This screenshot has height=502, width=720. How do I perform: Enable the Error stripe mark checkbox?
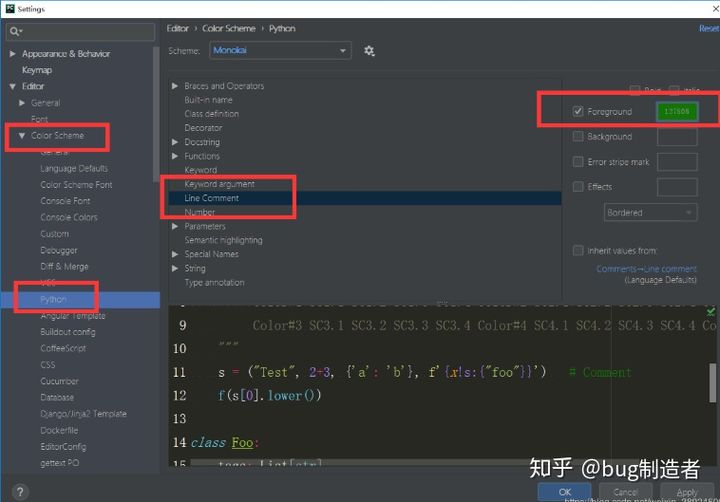578,162
